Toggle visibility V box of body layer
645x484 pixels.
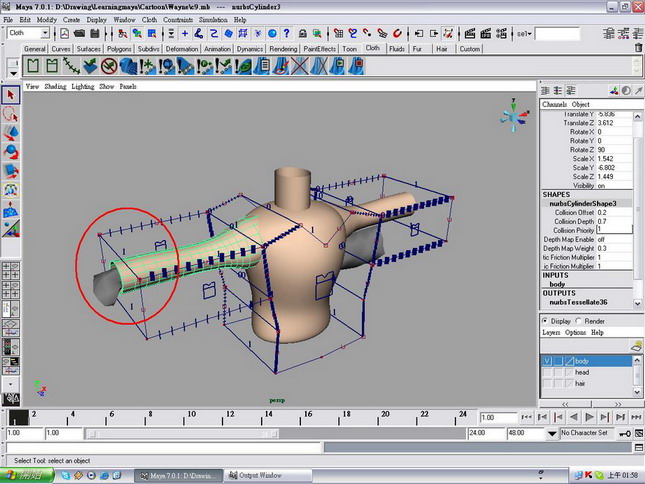pyautogui.click(x=547, y=361)
